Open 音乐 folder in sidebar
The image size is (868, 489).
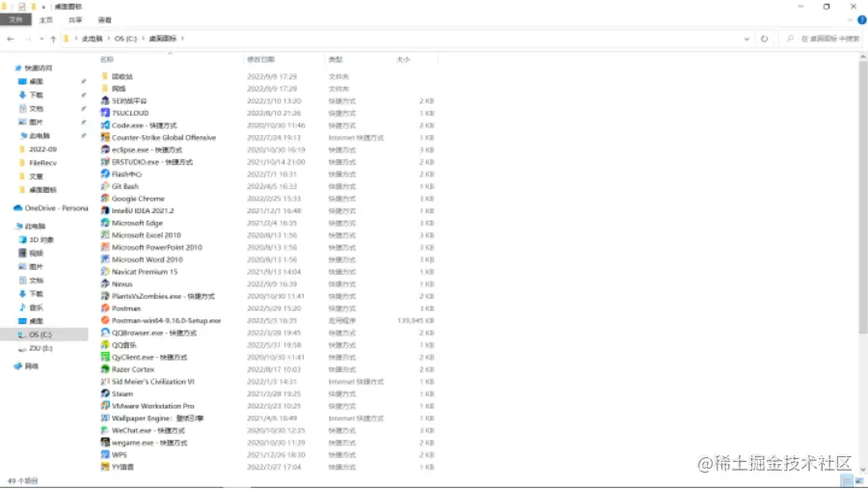coord(31,308)
